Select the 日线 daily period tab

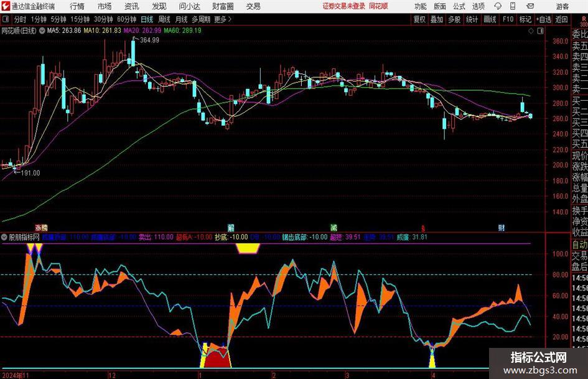(x=147, y=19)
